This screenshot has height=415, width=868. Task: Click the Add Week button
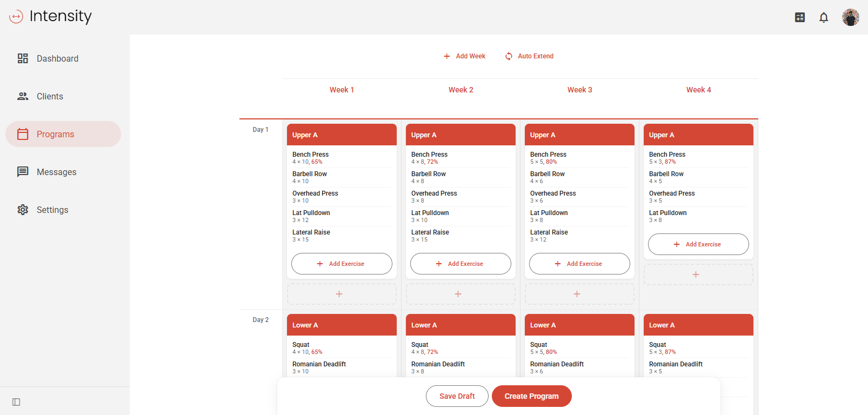(465, 56)
